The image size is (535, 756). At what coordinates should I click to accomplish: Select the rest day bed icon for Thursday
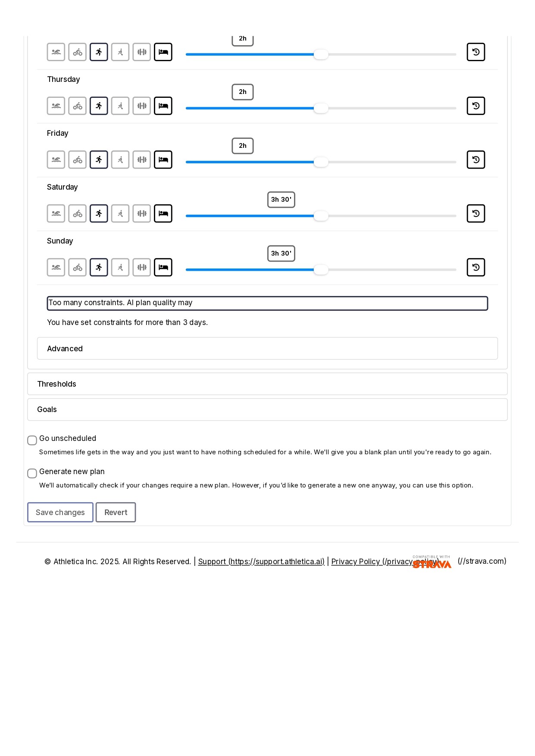pyautogui.click(x=163, y=106)
